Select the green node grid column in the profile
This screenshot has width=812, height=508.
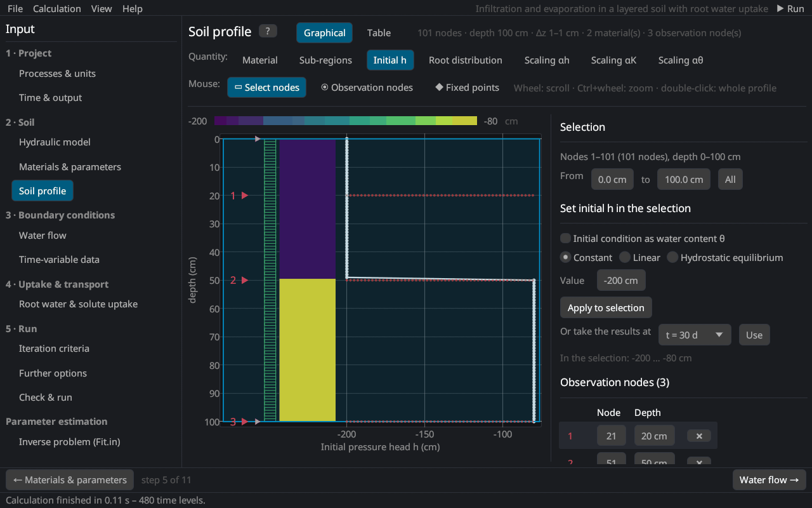(270, 280)
